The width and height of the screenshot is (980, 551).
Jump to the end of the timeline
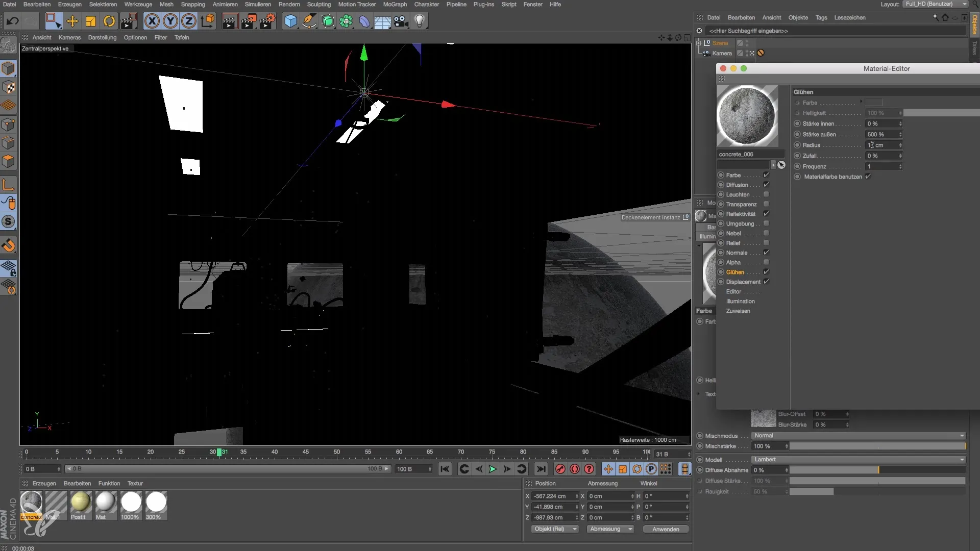[541, 469]
